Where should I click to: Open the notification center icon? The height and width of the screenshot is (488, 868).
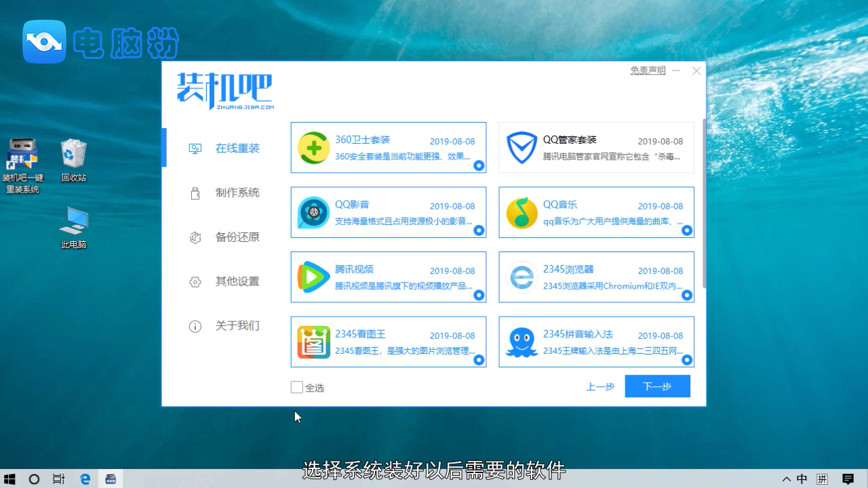[848, 479]
